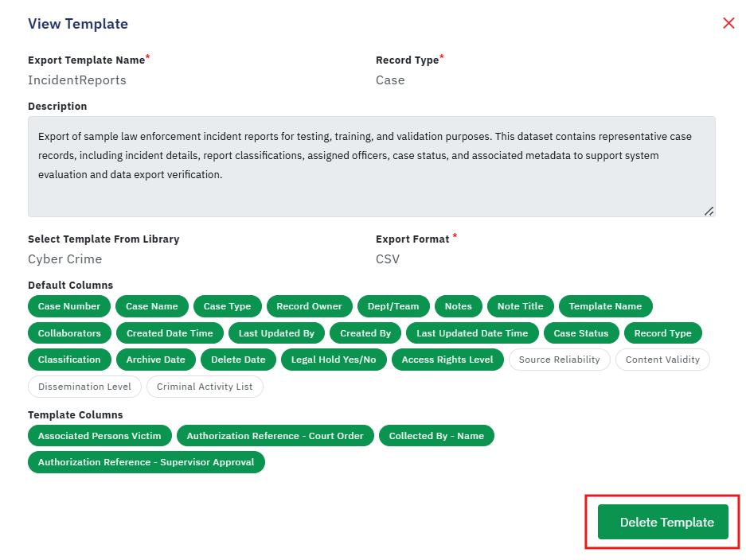Open the Case record type field
This screenshot has width=746, height=560.
[x=390, y=80]
